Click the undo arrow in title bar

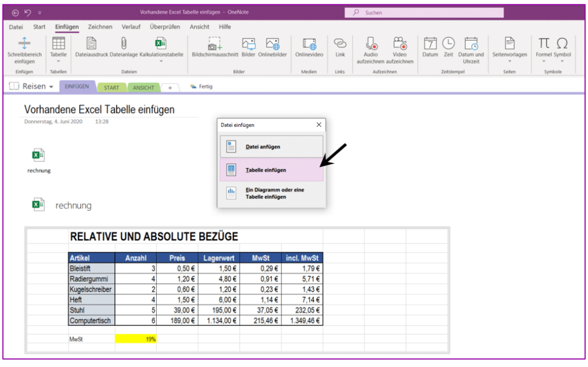[28, 13]
